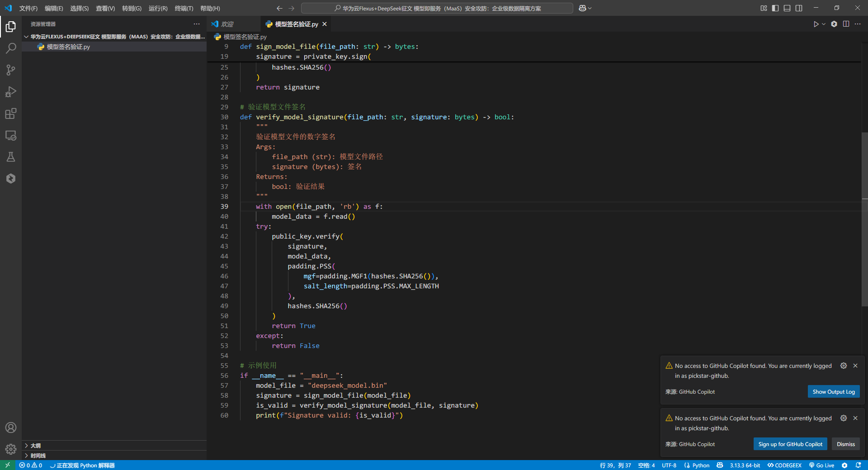868x470 pixels.
Task: Click the Accounts icon
Action: coord(11,428)
